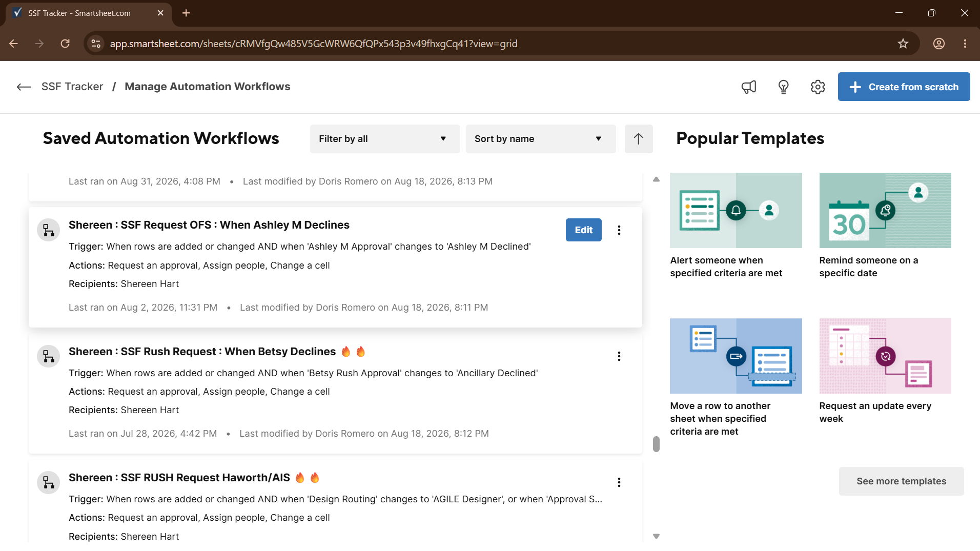Open the lightbulb tips icon

pos(783,87)
